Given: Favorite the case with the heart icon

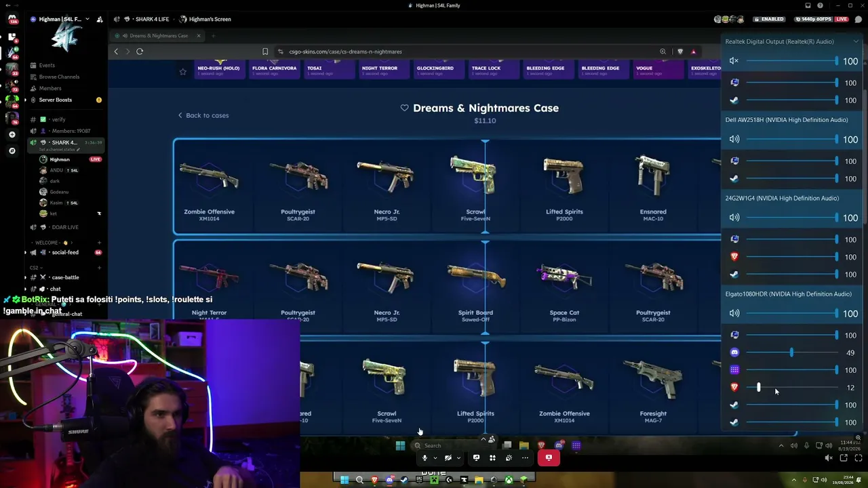Looking at the screenshot, I should point(404,108).
